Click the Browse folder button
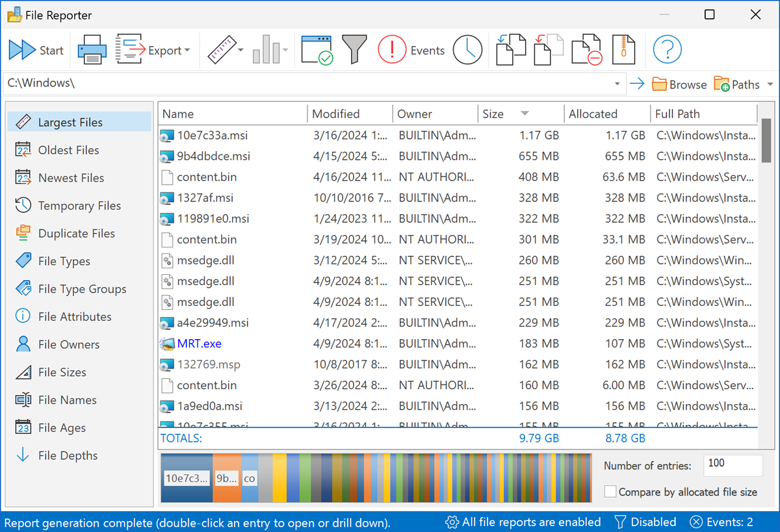 [x=679, y=84]
